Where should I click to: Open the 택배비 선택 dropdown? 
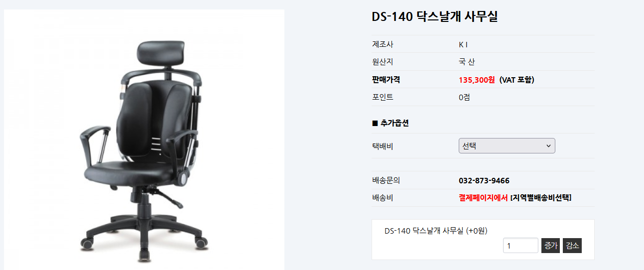point(507,146)
